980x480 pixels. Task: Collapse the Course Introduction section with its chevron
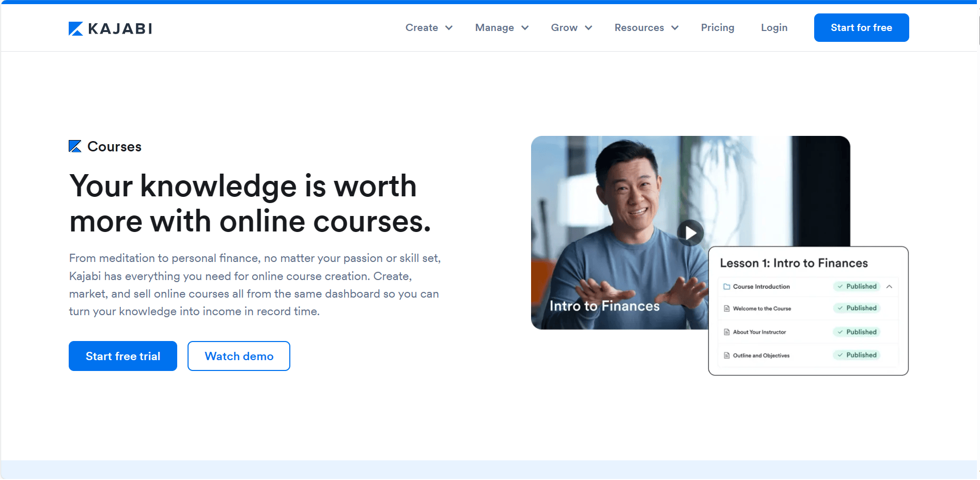click(890, 286)
